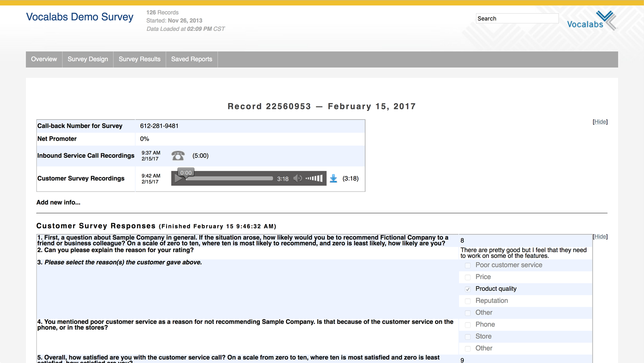Toggle the Price checkbox
Viewport: 644px width, 363px height.
(x=468, y=277)
